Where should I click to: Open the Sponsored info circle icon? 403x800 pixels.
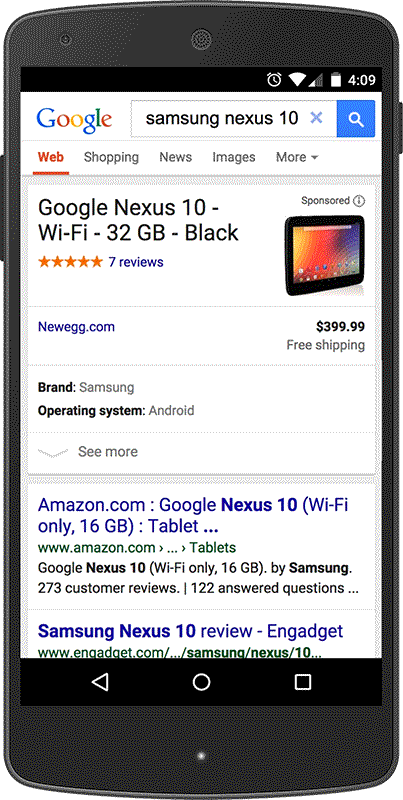[360, 201]
